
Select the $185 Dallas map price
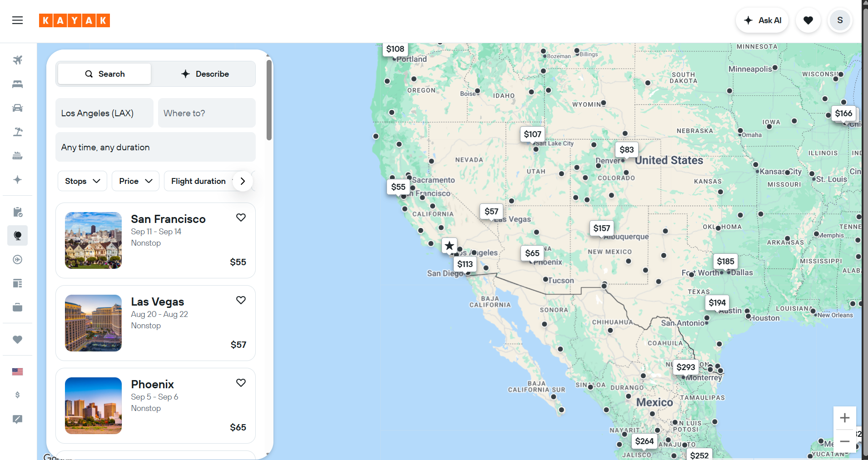pyautogui.click(x=725, y=262)
